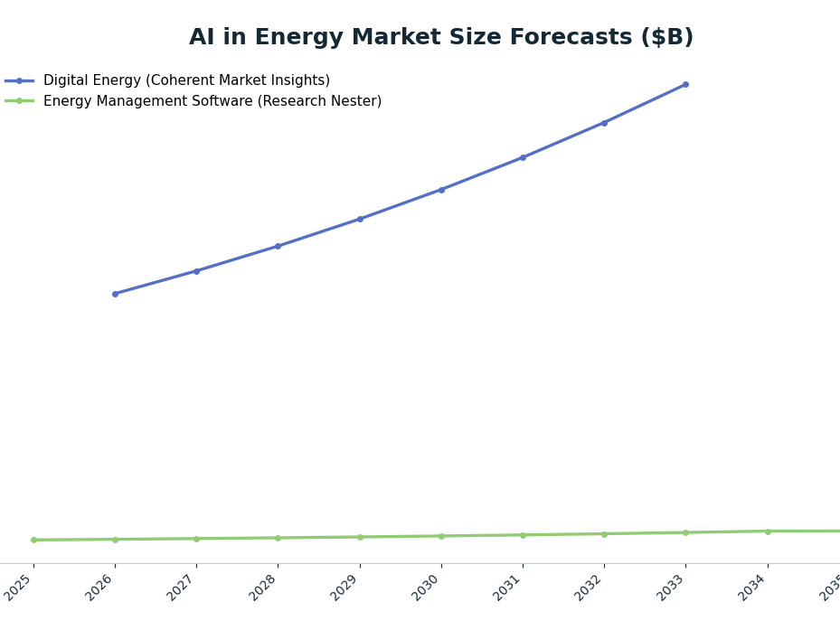Screen dimensions: 840x630
Task: Select the green Energy Management data point at 2033
Action: click(x=685, y=533)
